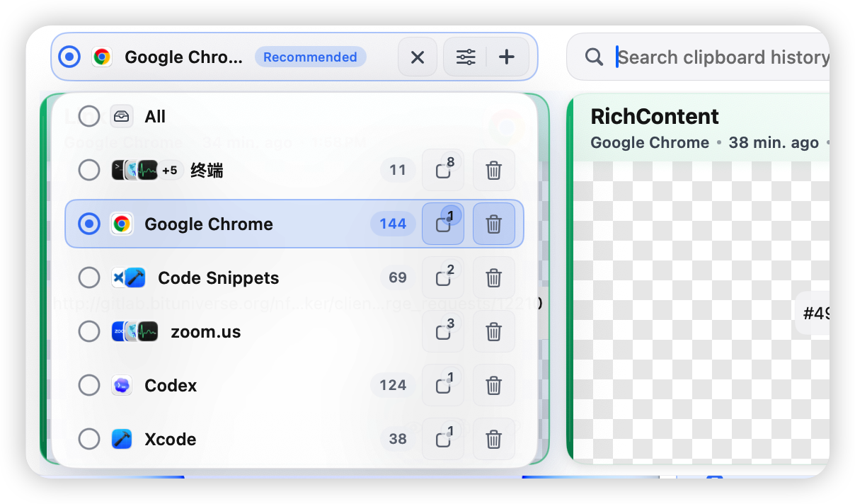Screen dimensions: 855x504
Task: Open rules button for Google Chrome row
Action: tap(443, 224)
